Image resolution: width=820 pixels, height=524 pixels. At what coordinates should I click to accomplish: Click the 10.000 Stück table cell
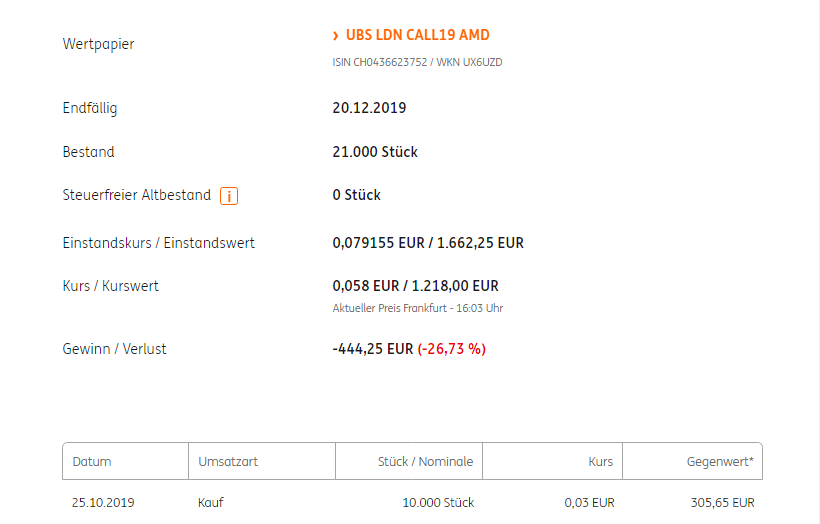(x=438, y=502)
